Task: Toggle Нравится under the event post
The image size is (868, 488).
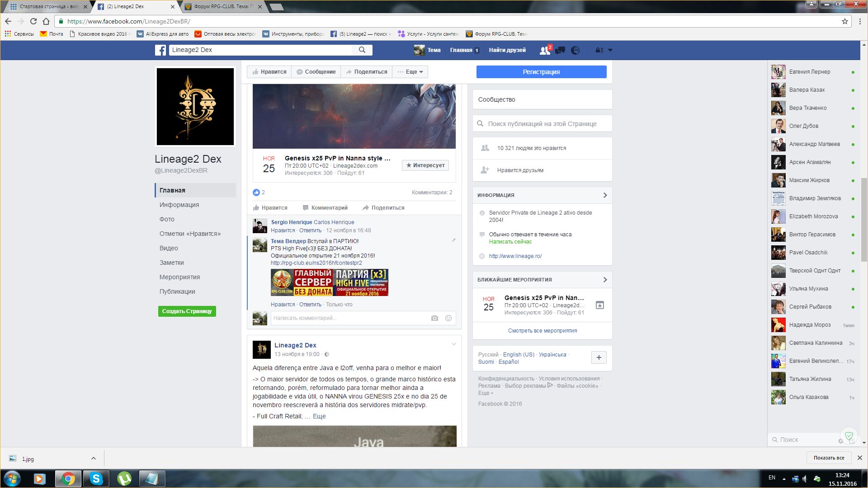Action: point(270,208)
